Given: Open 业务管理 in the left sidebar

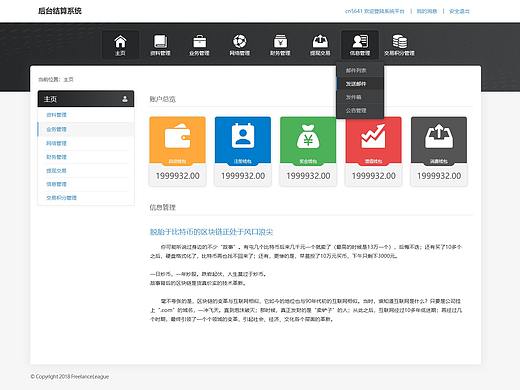Looking at the screenshot, I should (x=56, y=129).
